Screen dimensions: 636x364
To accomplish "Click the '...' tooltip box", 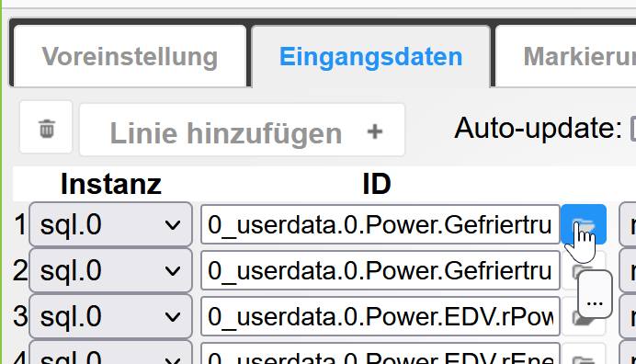I will 595,295.
